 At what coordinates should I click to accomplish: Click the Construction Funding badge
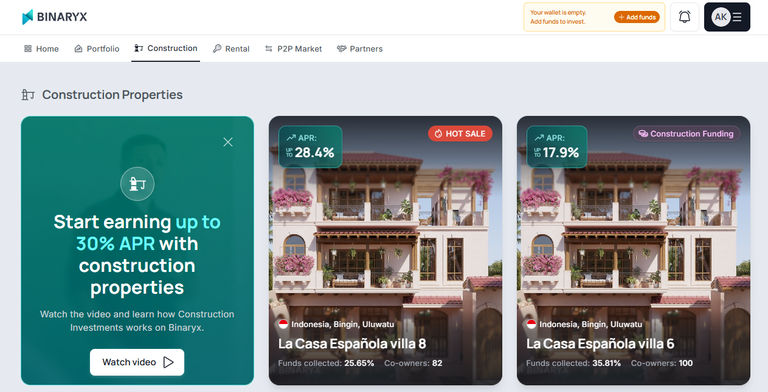tap(686, 134)
